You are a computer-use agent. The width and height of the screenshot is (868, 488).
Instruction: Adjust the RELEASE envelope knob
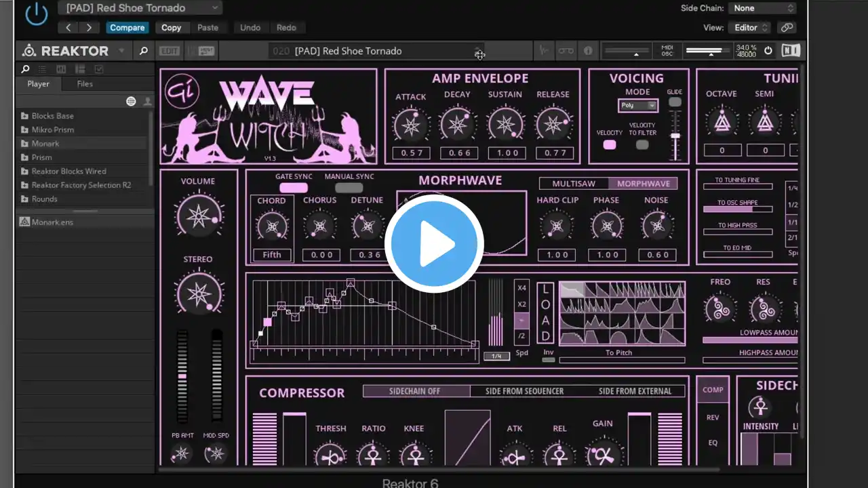pos(553,125)
